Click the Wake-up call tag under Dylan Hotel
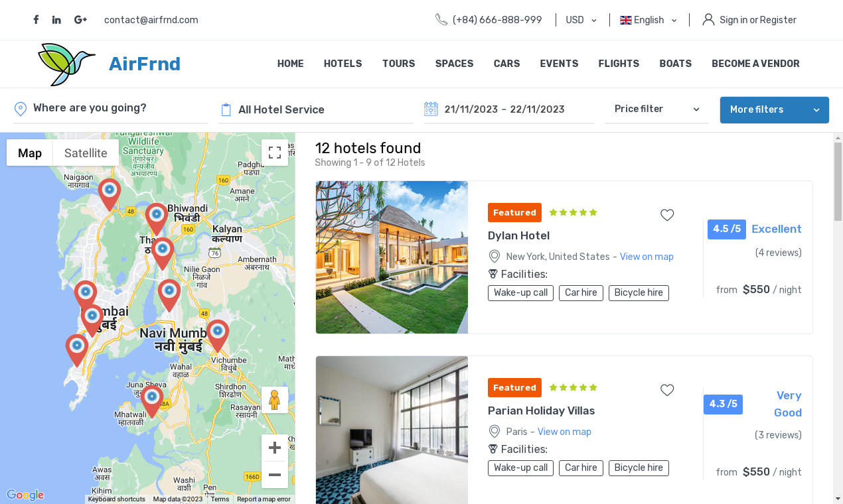Screen dimensions: 843x504 (x=520, y=292)
